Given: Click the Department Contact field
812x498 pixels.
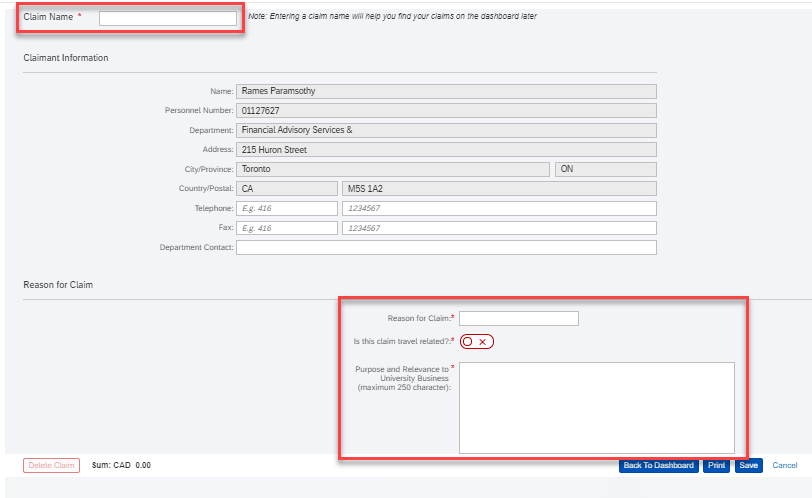Looking at the screenshot, I should coord(446,247).
